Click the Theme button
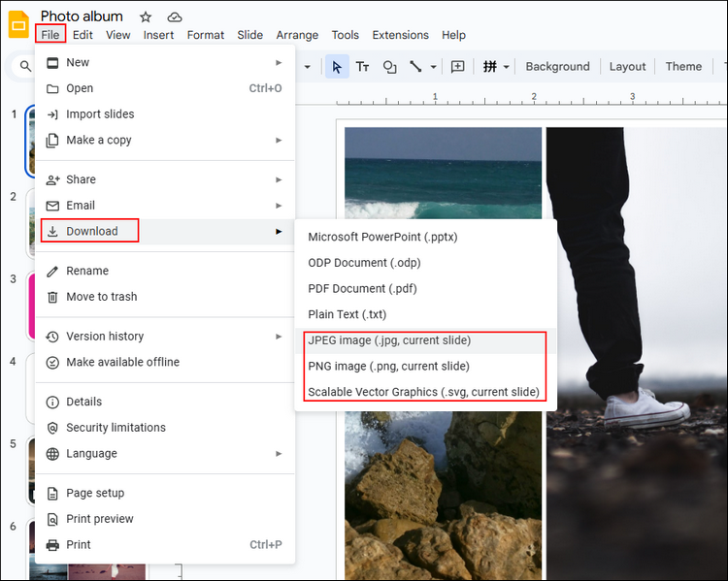Viewport: 728px width, 581px height. [x=683, y=67]
